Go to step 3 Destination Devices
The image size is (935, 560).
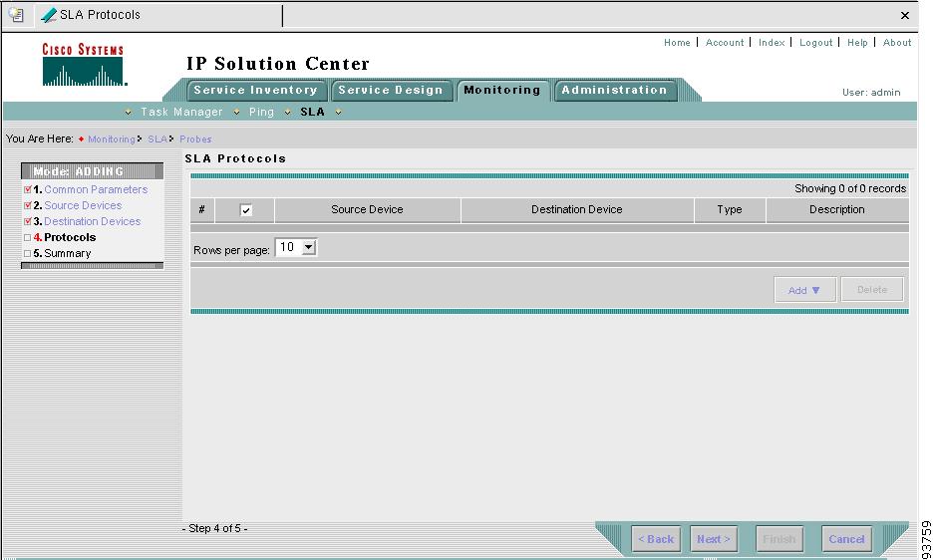click(93, 221)
